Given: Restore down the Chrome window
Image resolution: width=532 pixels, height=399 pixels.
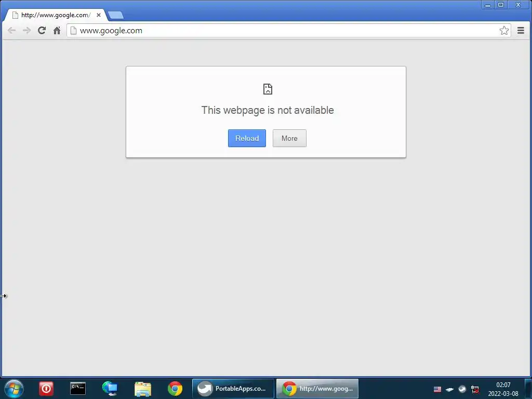Looking at the screenshot, I should click(x=501, y=5).
